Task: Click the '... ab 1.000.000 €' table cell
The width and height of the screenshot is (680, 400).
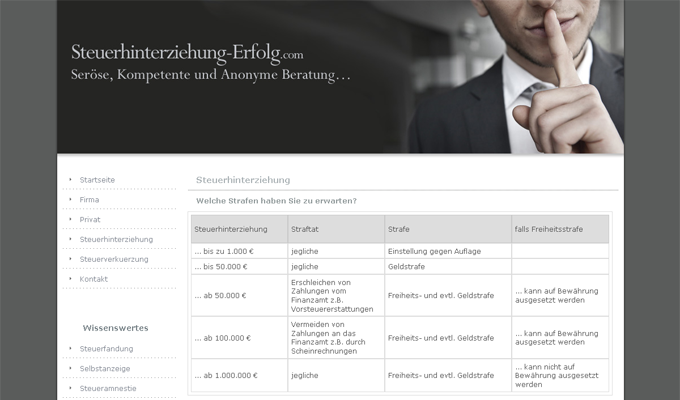Action: 226,375
